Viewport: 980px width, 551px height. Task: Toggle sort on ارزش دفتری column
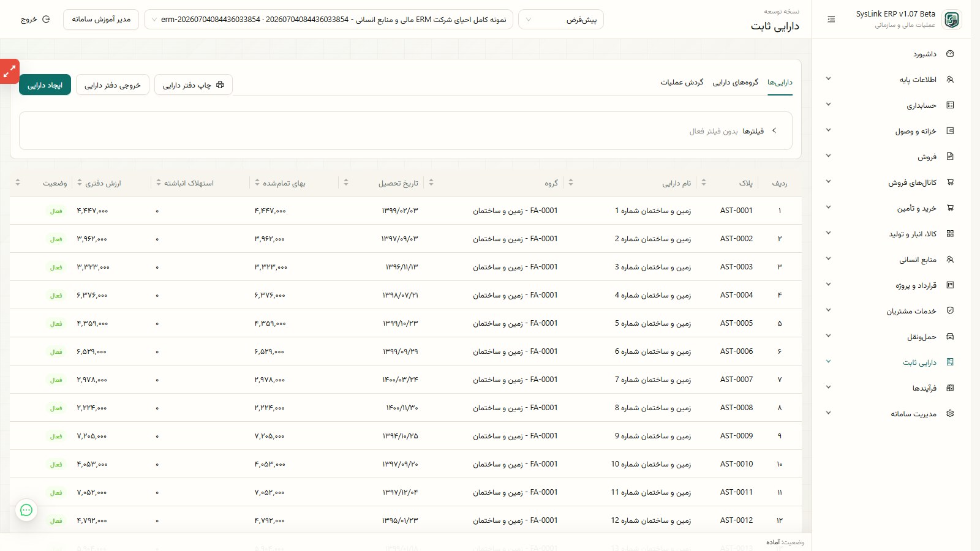(x=79, y=182)
